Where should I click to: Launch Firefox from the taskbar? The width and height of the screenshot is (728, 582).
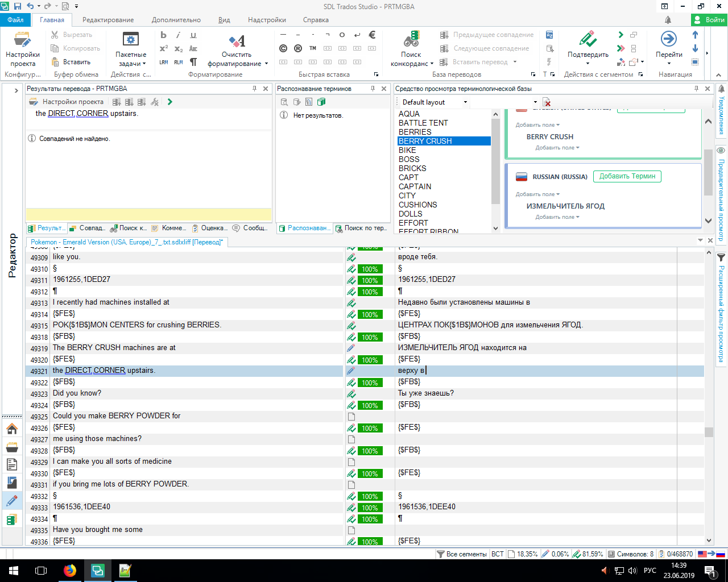click(70, 571)
